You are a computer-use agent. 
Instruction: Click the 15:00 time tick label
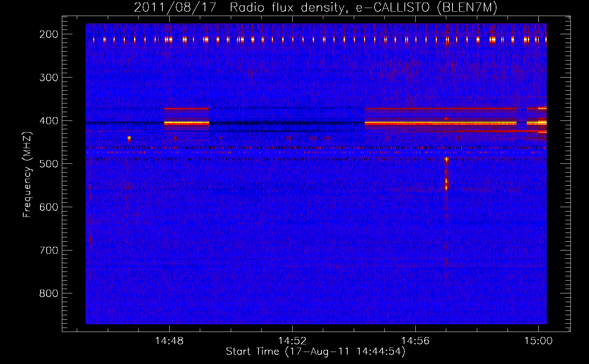point(538,341)
